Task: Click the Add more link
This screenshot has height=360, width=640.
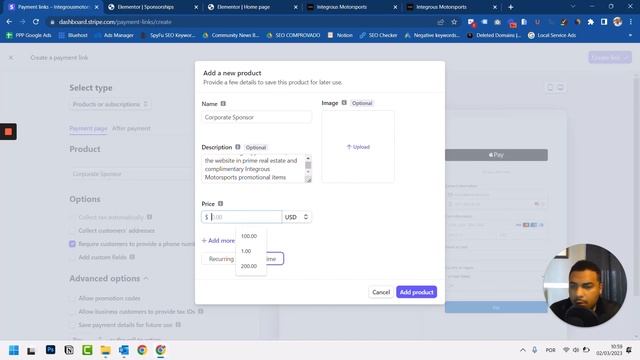Action: click(218, 240)
